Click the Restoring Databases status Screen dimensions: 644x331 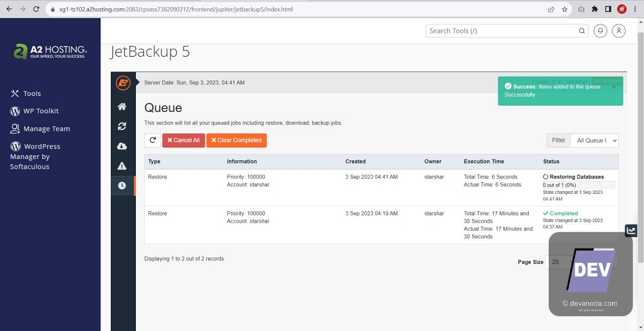(x=573, y=177)
